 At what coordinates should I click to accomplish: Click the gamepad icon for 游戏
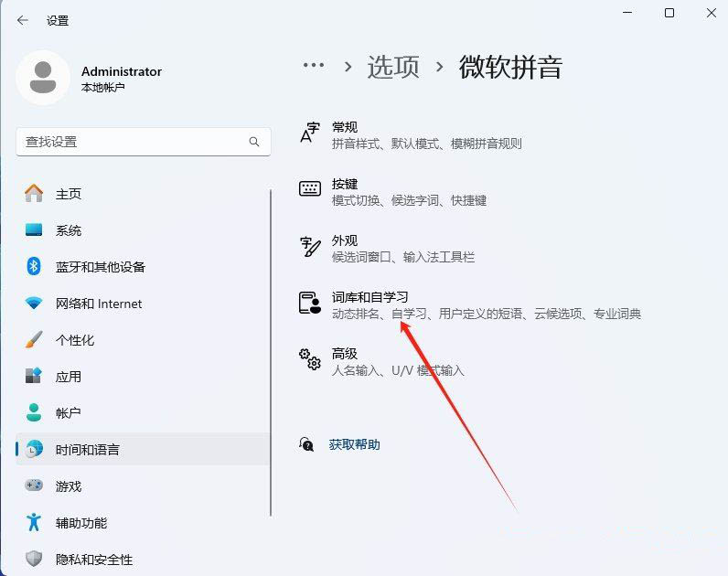tap(34, 485)
